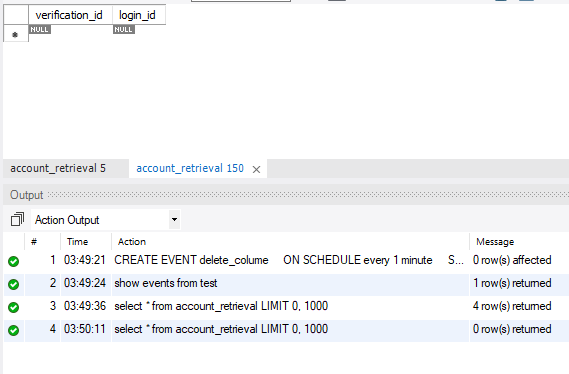Click the '4 row(s) returned' message
Screen dimensions: 569x374
(x=512, y=306)
